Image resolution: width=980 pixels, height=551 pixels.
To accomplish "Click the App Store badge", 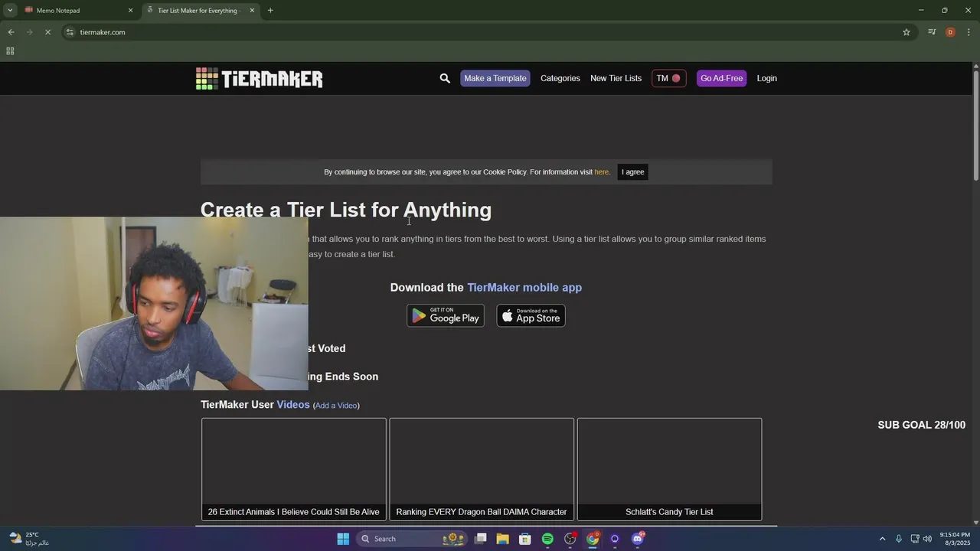I will [x=531, y=315].
